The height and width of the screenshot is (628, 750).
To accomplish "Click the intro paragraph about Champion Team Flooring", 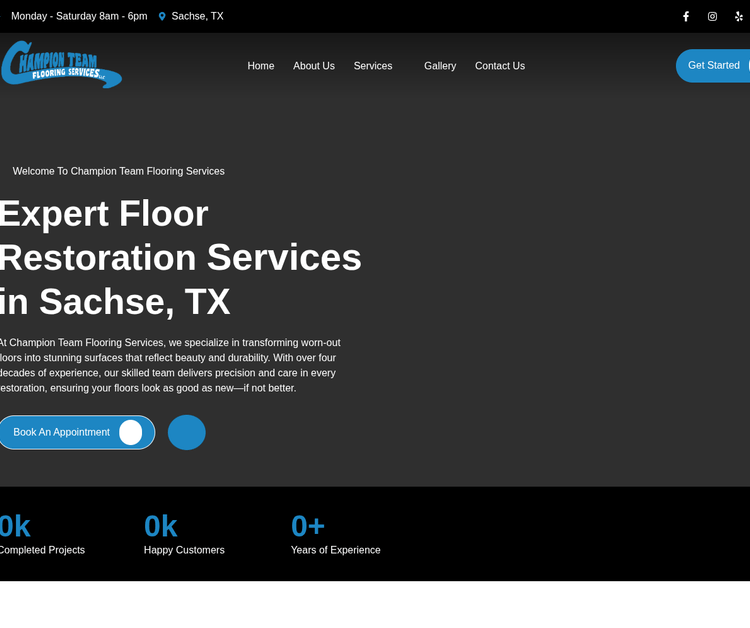I will coord(170,365).
